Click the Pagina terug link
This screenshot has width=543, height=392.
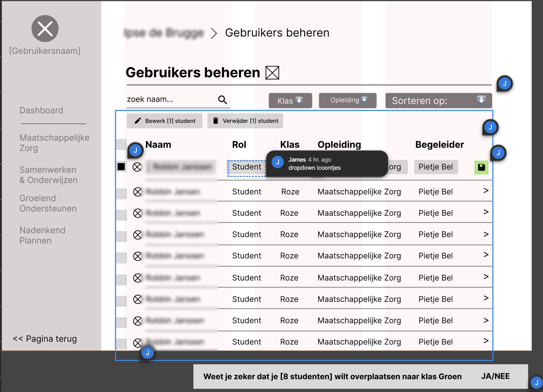coord(45,338)
